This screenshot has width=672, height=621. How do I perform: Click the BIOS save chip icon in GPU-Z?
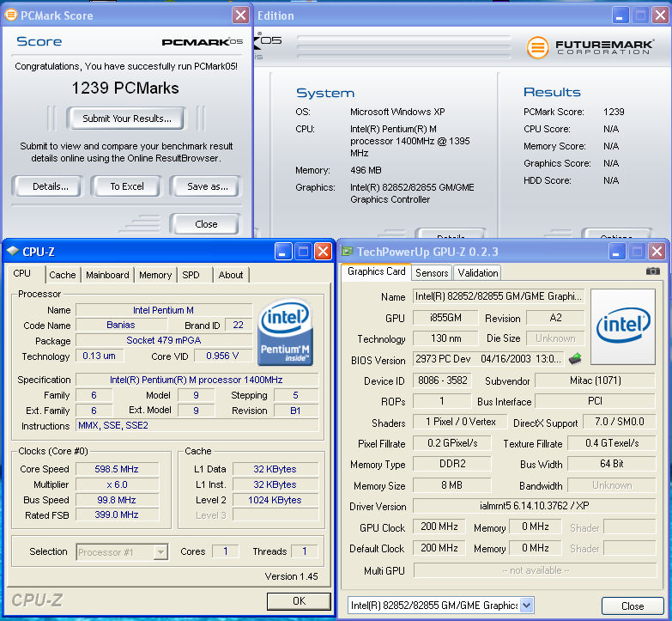pyautogui.click(x=575, y=358)
